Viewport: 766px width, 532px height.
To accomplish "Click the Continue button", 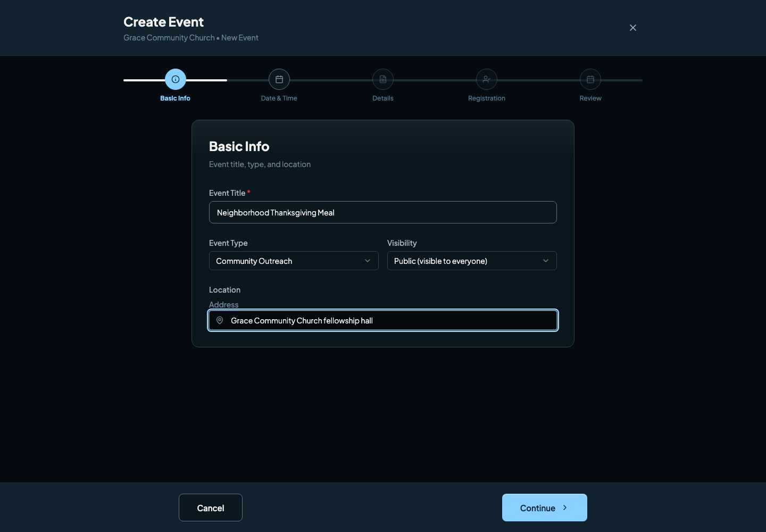I will coord(545,508).
